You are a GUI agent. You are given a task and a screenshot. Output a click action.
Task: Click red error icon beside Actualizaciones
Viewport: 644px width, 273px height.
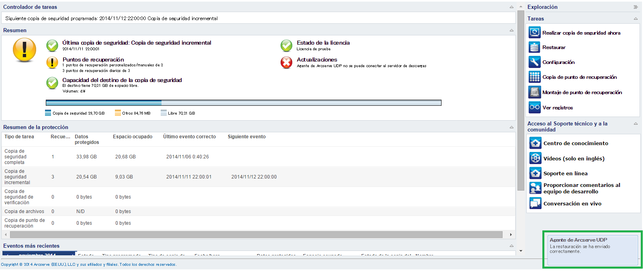286,62
